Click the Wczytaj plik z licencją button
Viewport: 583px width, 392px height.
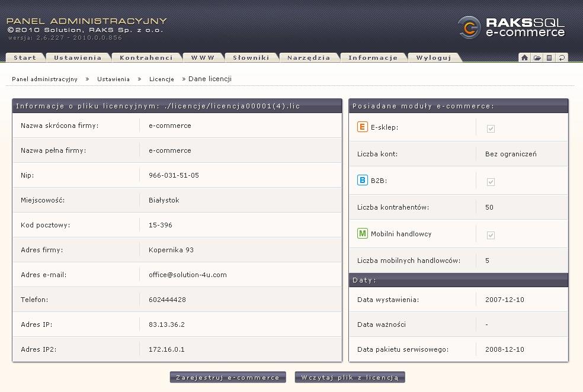click(350, 377)
